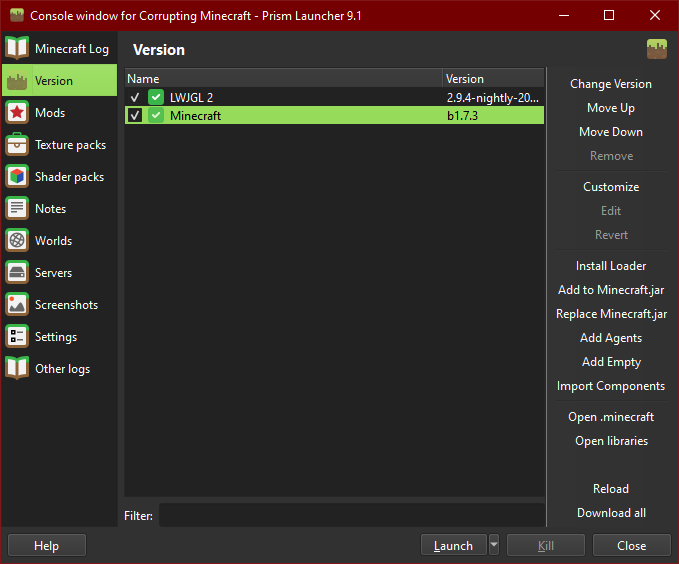Open the Minecraft Log book icon
The height and width of the screenshot is (564, 679).
(x=17, y=48)
